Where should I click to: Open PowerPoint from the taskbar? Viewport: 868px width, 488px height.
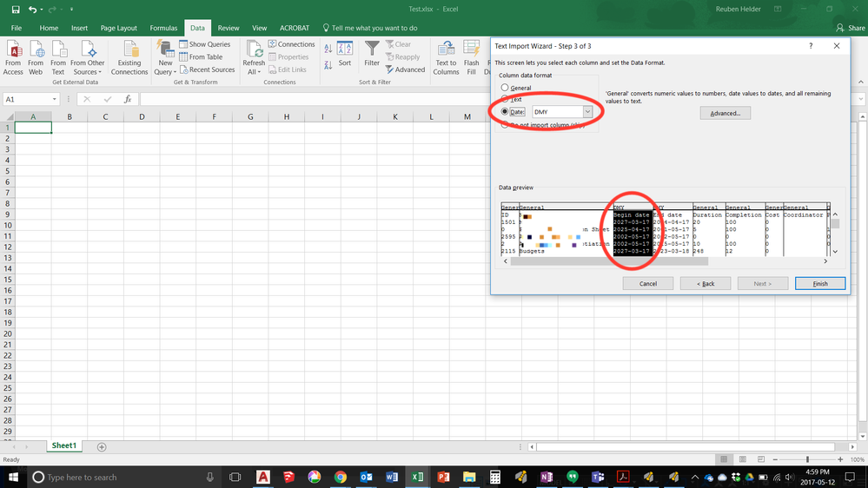pyautogui.click(x=443, y=477)
